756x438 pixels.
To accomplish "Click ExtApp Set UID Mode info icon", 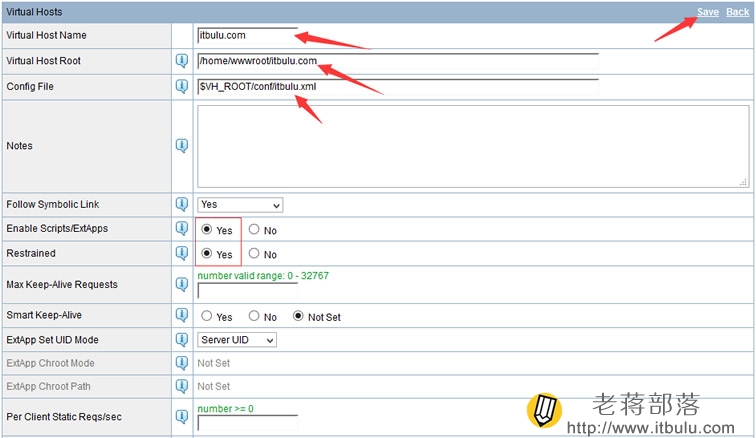I will point(182,340).
